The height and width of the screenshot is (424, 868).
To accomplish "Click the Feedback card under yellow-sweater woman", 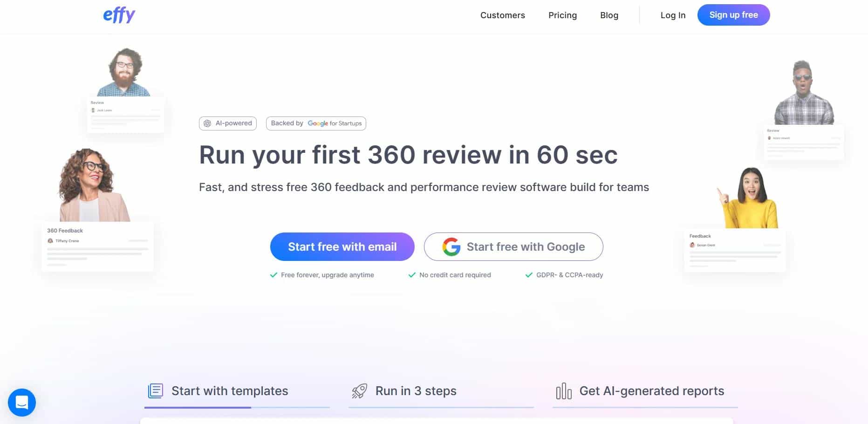I will tap(734, 250).
